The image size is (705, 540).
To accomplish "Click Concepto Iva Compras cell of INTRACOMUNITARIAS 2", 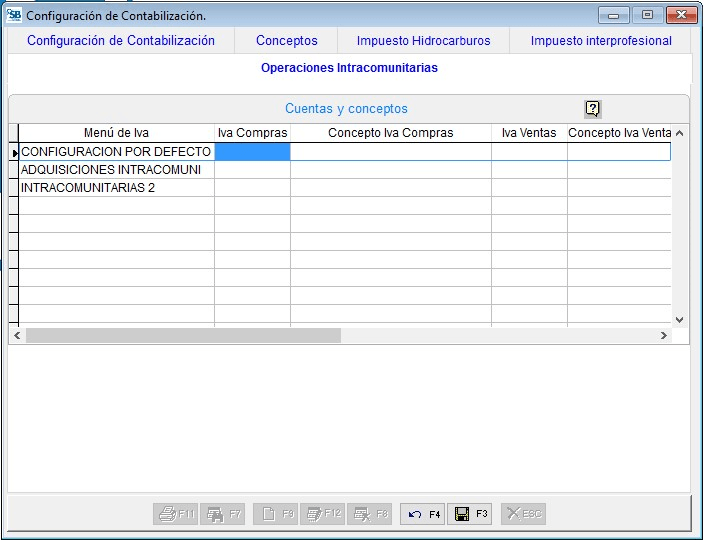I will (391, 188).
